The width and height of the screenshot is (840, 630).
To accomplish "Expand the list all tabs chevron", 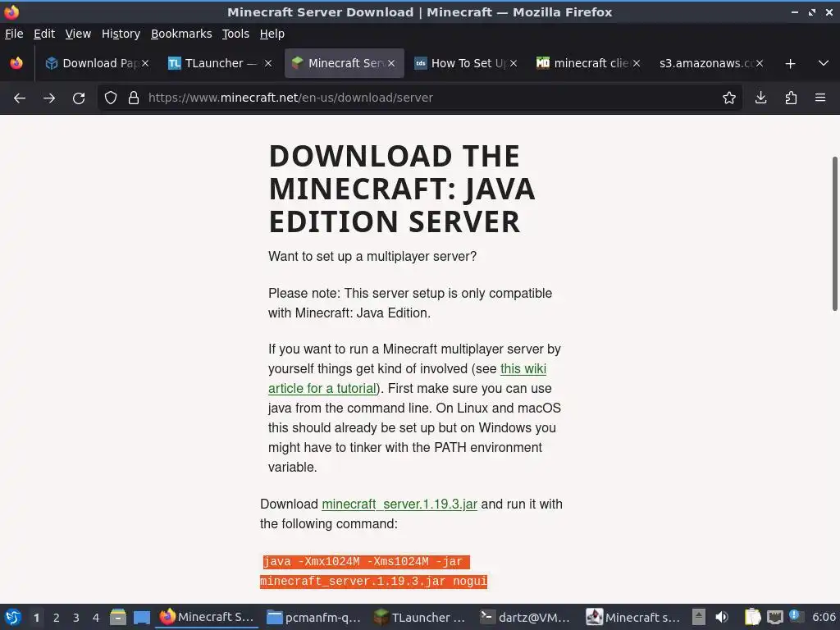I will pyautogui.click(x=824, y=63).
